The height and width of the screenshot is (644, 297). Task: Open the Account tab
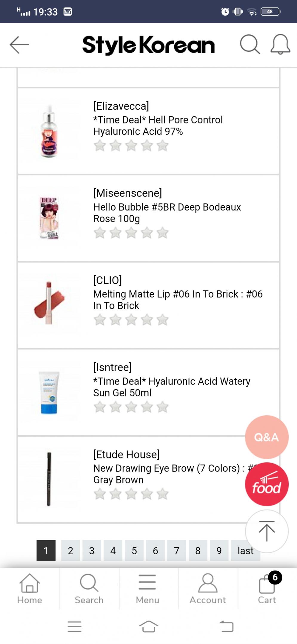click(x=208, y=588)
